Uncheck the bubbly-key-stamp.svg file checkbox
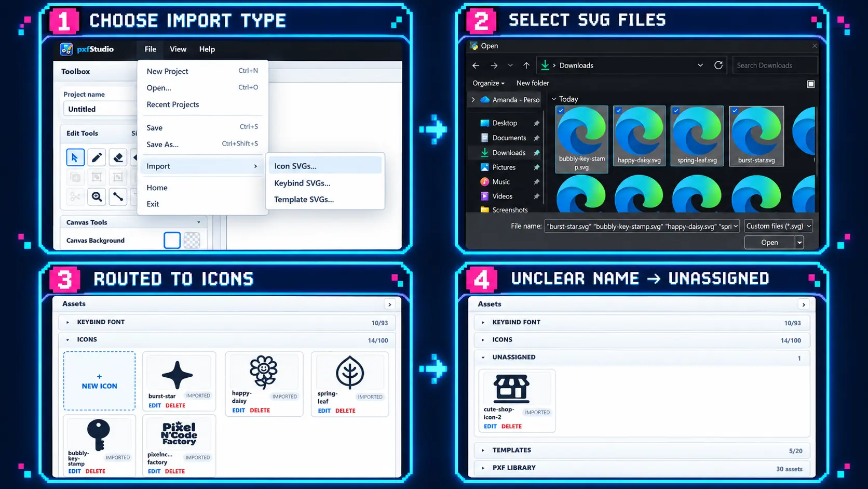Screen dimensions: 868x489 tap(561, 111)
